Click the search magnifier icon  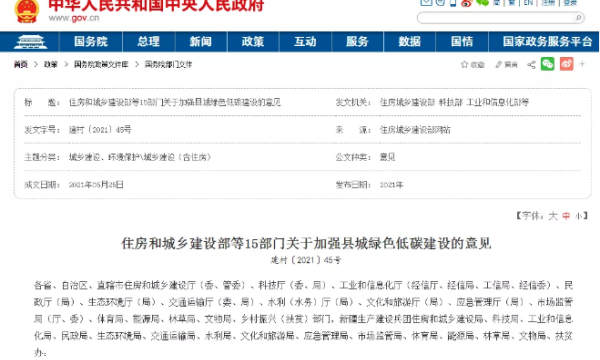pos(578,18)
